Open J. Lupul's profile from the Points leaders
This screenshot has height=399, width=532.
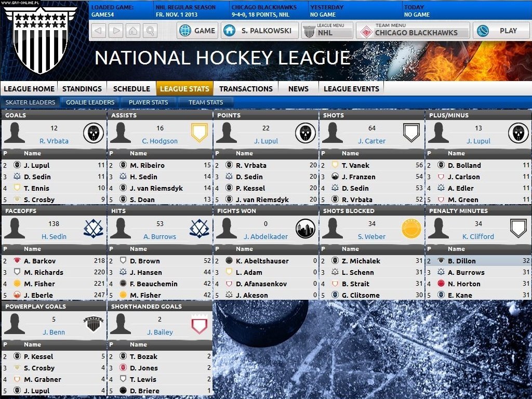[265, 141]
